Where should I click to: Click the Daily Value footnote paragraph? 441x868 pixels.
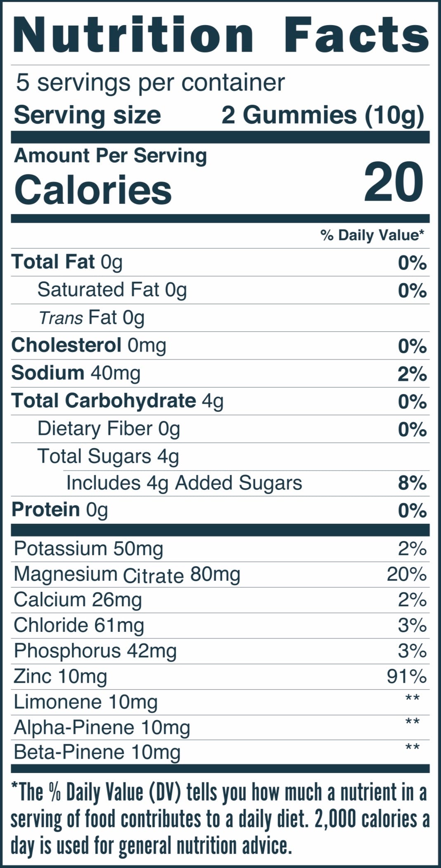tap(220, 819)
